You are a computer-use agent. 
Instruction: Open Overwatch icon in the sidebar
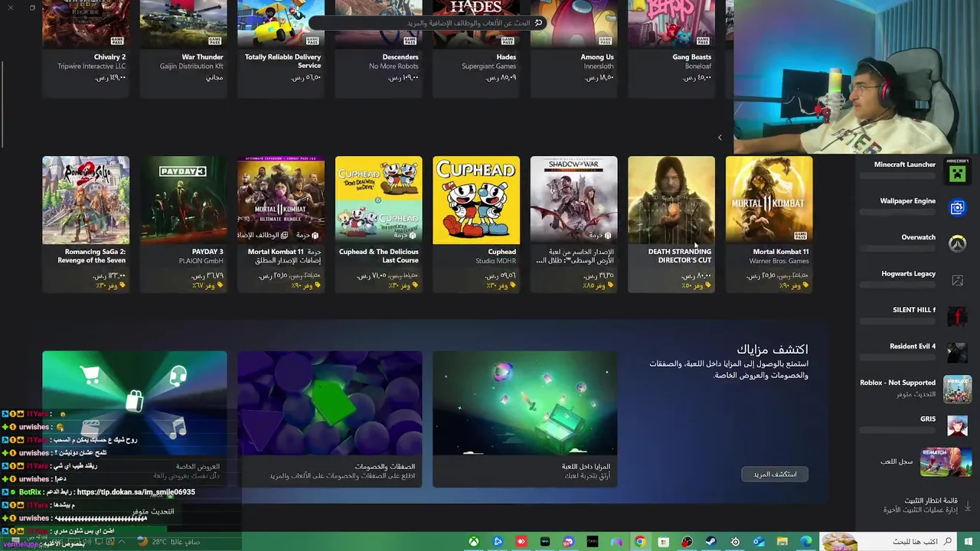[957, 244]
